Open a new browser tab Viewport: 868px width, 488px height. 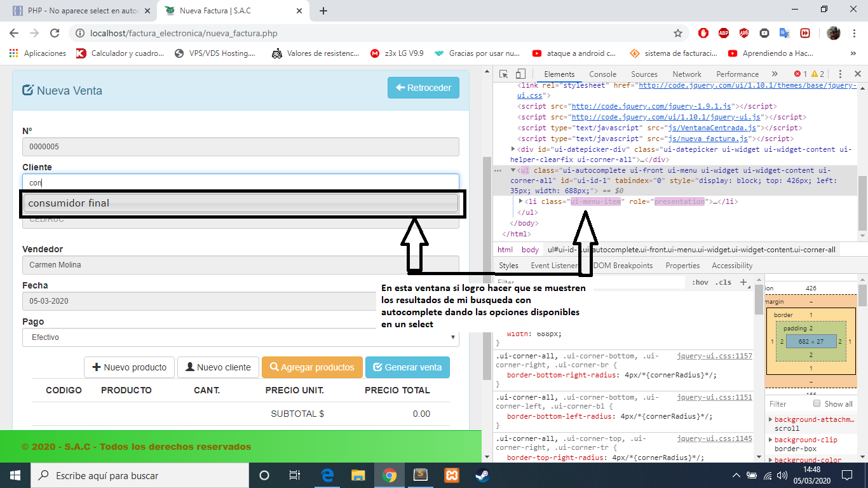coord(323,11)
